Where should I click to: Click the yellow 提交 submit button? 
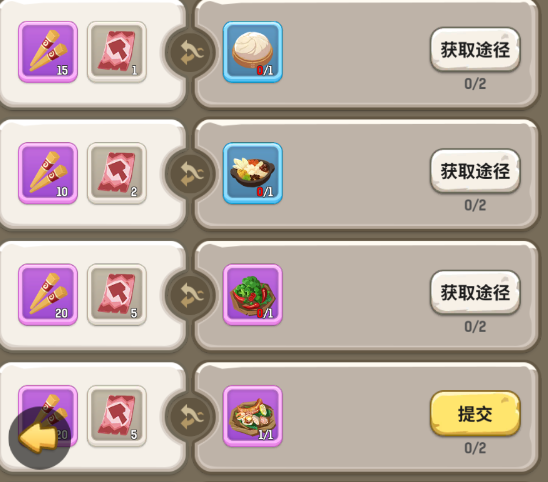coord(475,413)
